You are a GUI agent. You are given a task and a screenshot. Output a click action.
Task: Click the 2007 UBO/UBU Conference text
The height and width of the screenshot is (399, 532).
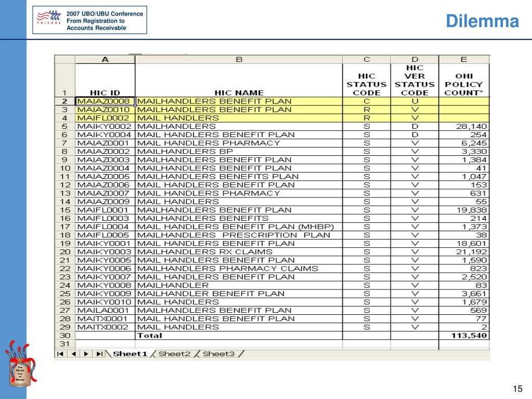point(104,14)
